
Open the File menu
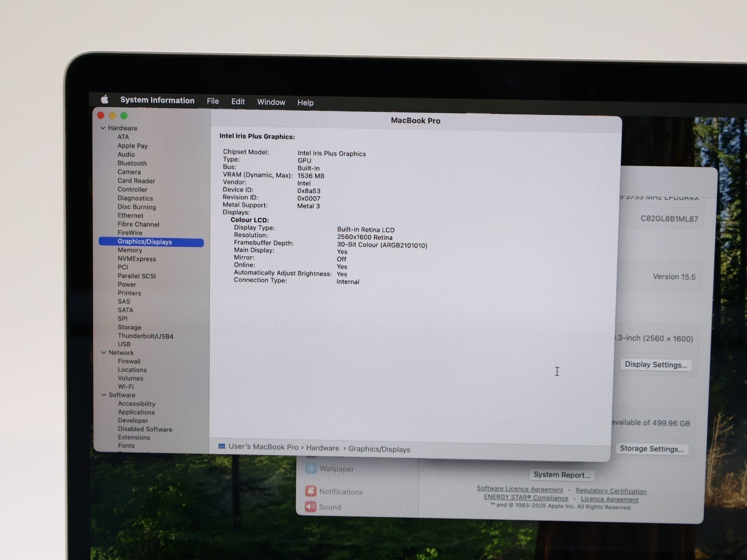click(213, 101)
